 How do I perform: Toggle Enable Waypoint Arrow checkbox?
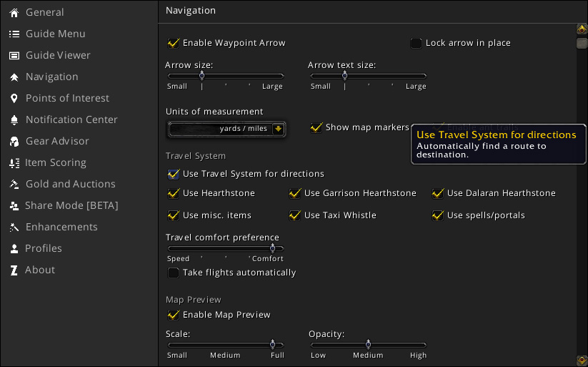[173, 43]
